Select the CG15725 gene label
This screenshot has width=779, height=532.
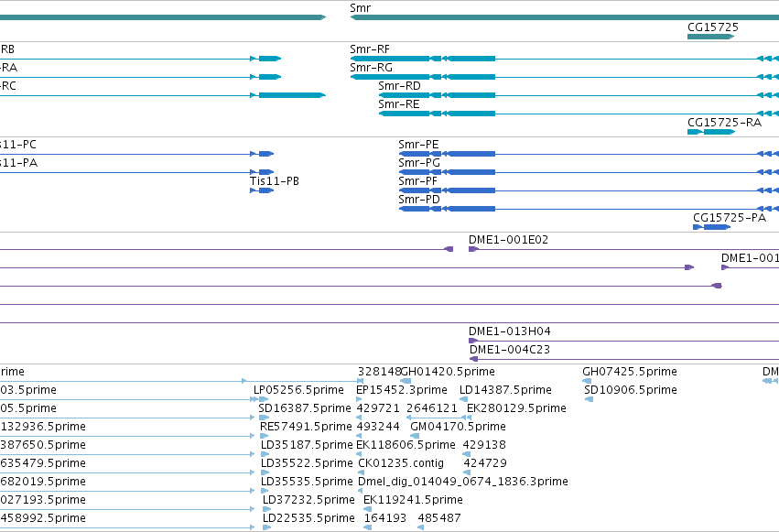(713, 27)
